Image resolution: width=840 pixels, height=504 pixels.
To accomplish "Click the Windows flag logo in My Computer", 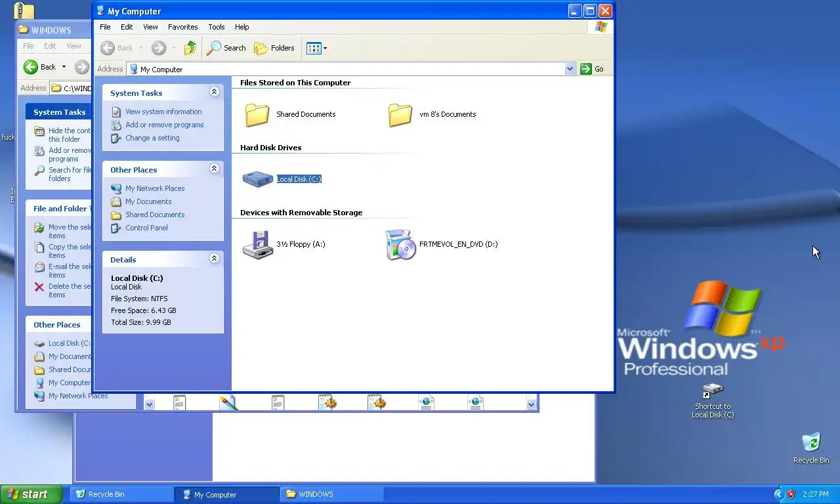I will tap(601, 27).
